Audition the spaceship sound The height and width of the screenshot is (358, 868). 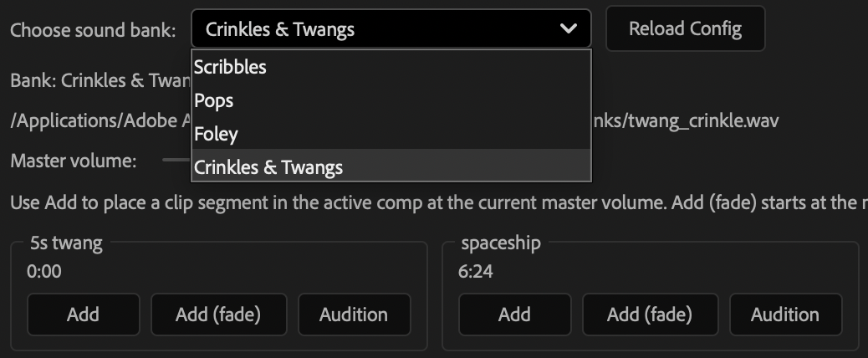785,315
